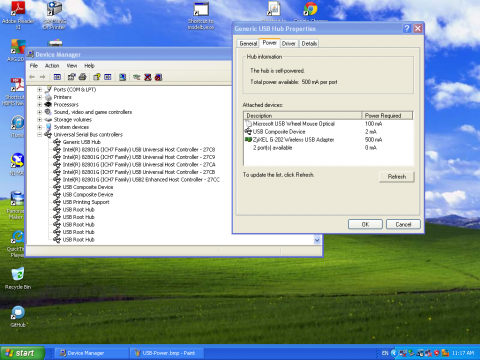Click the Help question-mark toolbar icon
480x360 pixels.
(x=97, y=77)
